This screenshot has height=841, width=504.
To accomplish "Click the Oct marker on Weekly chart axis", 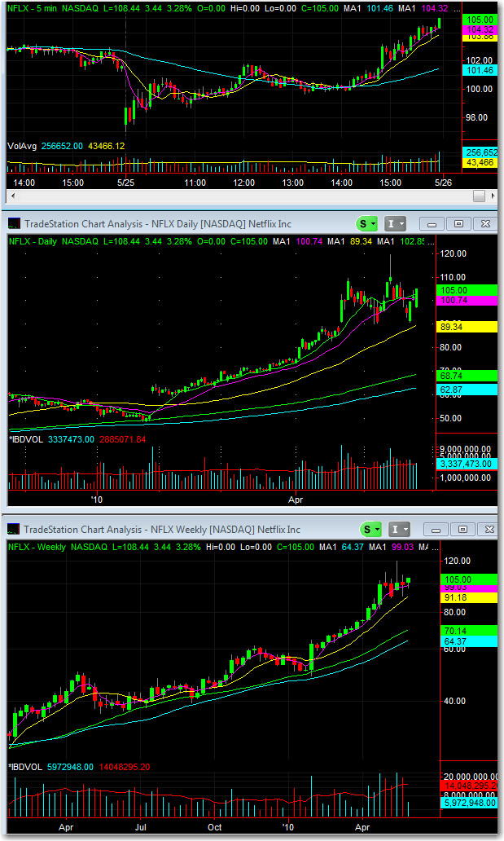I will pyautogui.click(x=215, y=828).
